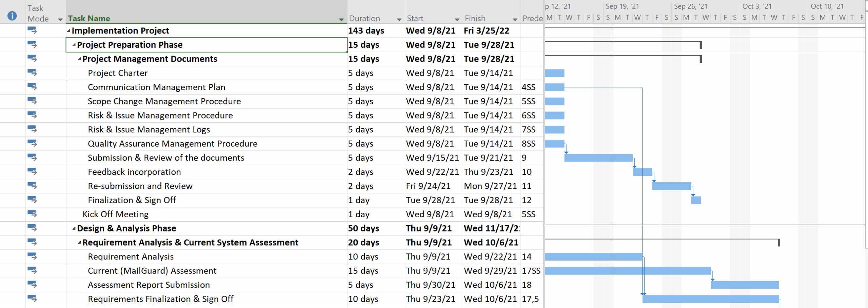Click task mode icon for Assessment Report Submission
The height and width of the screenshot is (308, 868).
tap(32, 285)
